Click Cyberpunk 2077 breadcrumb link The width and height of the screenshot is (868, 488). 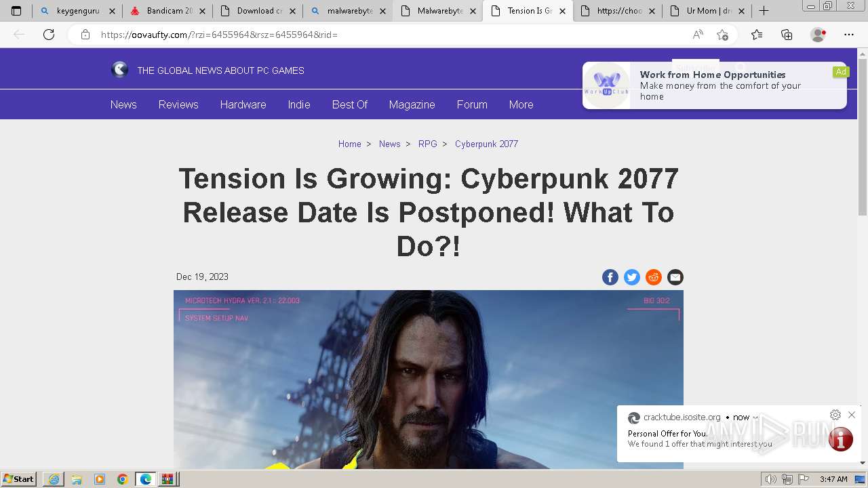[x=486, y=144]
